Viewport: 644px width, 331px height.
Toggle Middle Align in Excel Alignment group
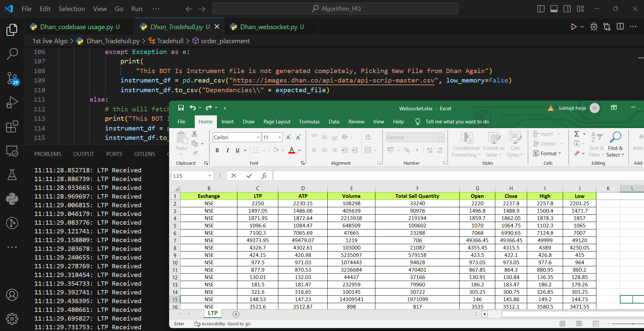coord(324,137)
